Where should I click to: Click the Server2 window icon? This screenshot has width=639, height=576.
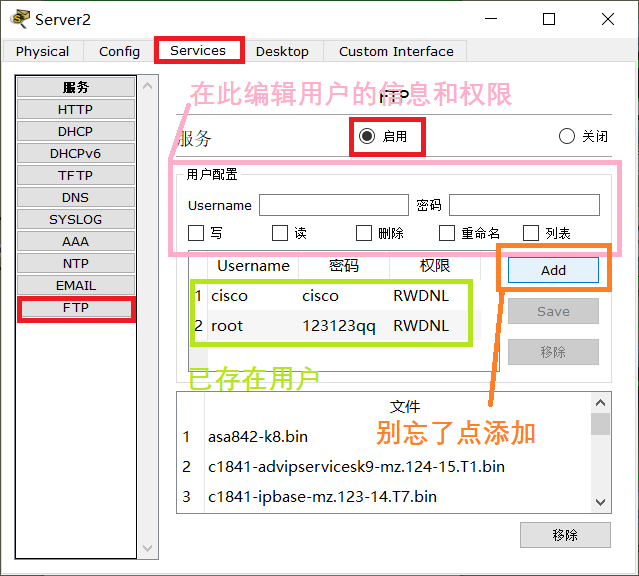20,19
